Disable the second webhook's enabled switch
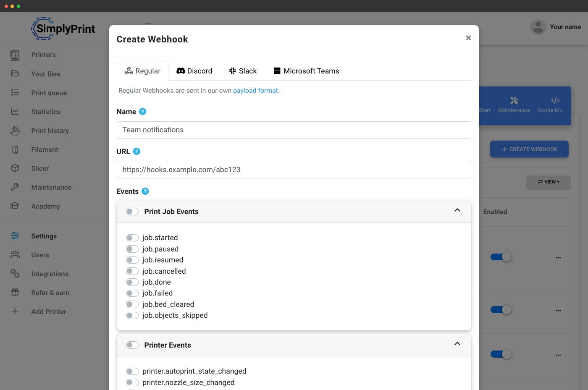588x390 pixels. [501, 310]
